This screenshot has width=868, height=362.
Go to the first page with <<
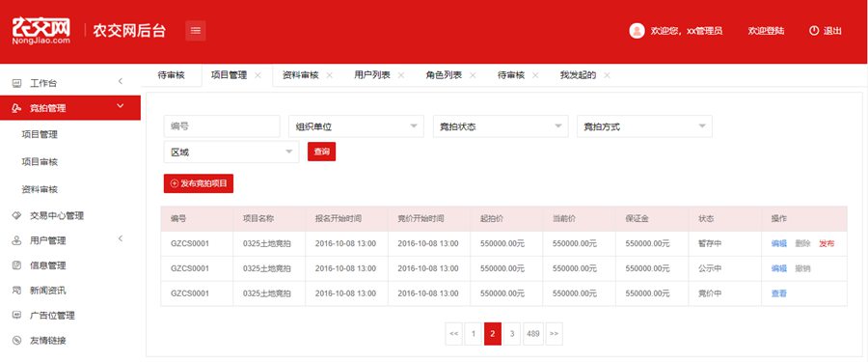click(x=454, y=334)
